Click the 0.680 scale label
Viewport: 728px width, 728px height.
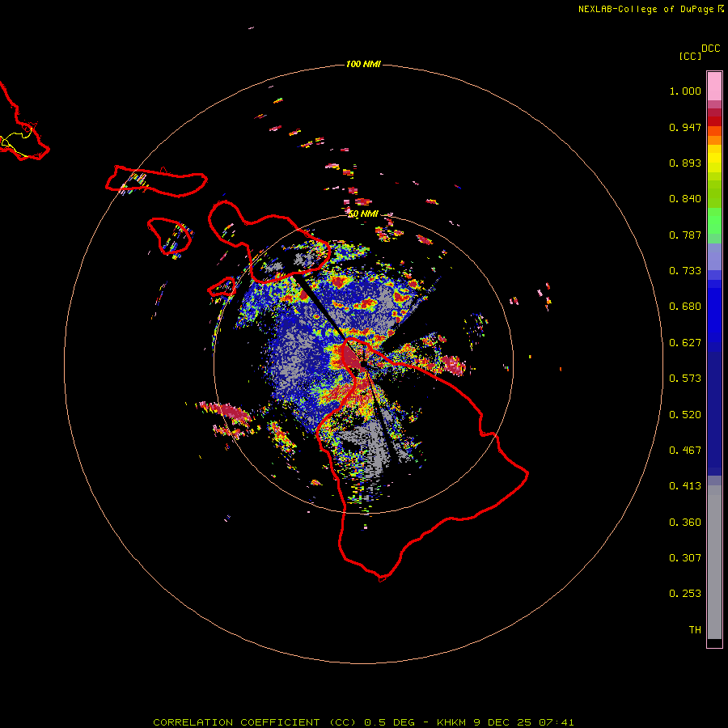click(685, 307)
